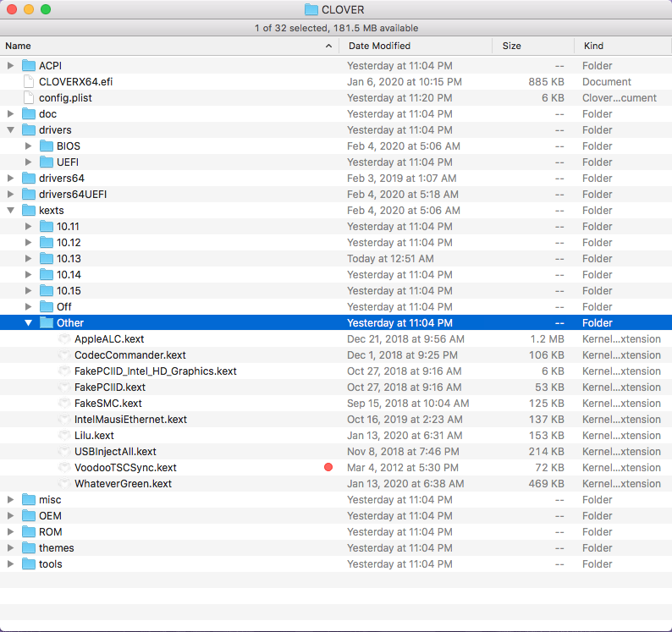Click the Today at 12:51 AM date

390,258
